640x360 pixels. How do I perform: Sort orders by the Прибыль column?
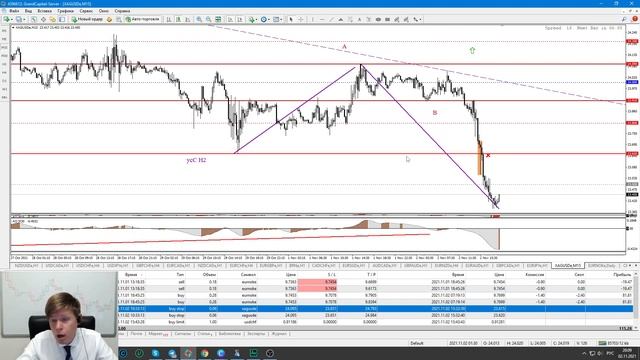(622, 275)
